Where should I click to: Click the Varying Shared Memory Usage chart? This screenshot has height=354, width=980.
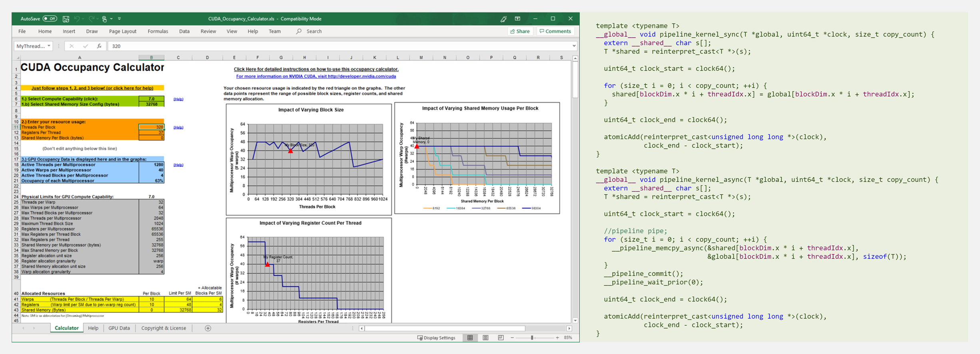click(477, 158)
